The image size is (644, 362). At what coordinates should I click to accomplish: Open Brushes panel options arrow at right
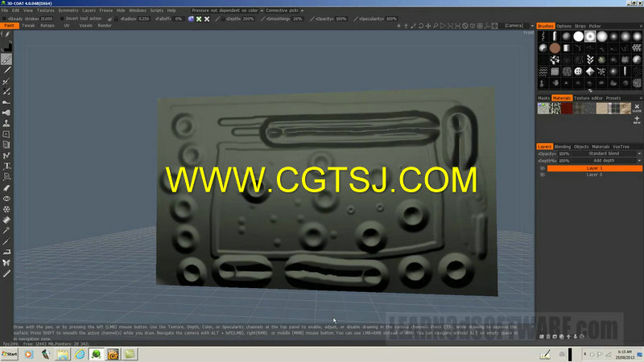point(641,27)
